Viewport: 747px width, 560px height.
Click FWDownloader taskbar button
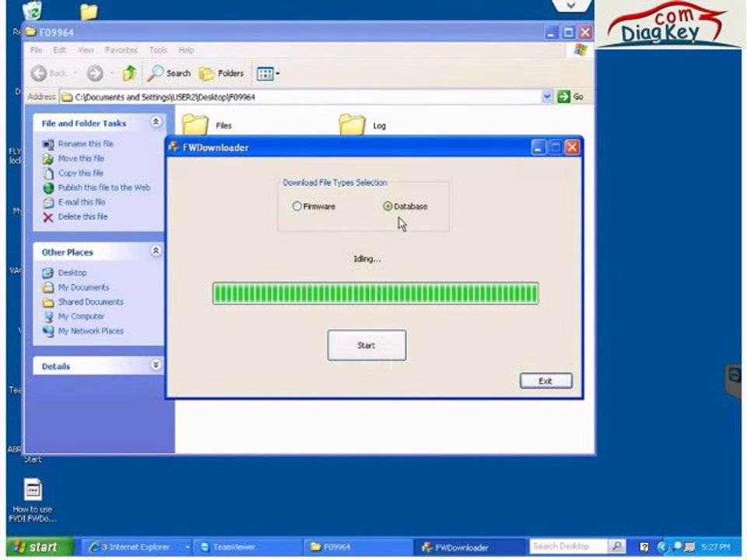[468, 547]
